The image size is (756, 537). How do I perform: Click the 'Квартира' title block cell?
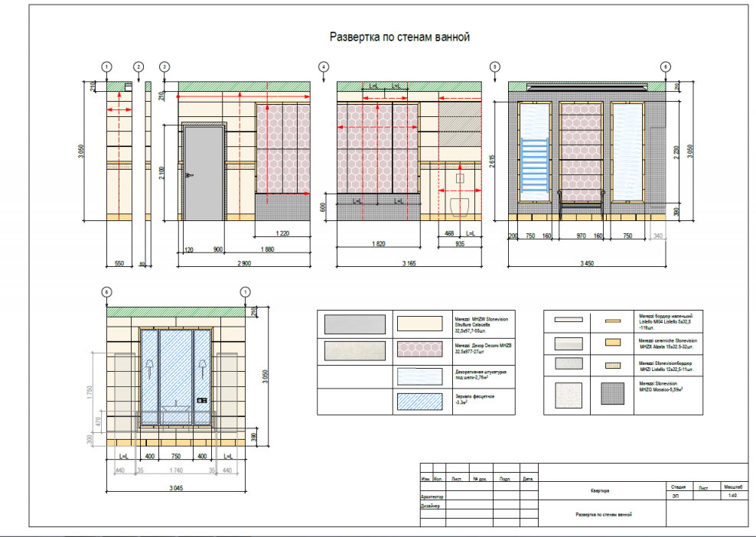tap(600, 490)
